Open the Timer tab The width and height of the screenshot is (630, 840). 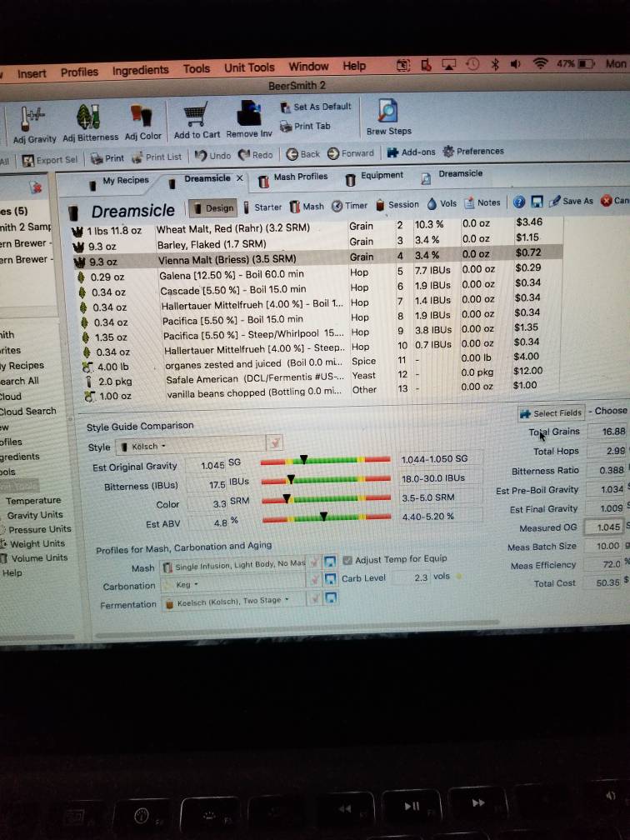pyautogui.click(x=349, y=206)
